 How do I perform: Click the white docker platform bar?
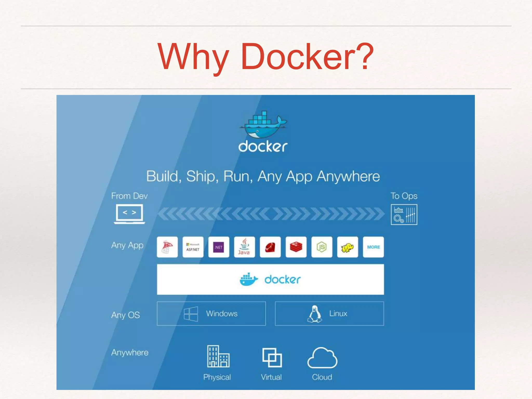click(x=270, y=280)
